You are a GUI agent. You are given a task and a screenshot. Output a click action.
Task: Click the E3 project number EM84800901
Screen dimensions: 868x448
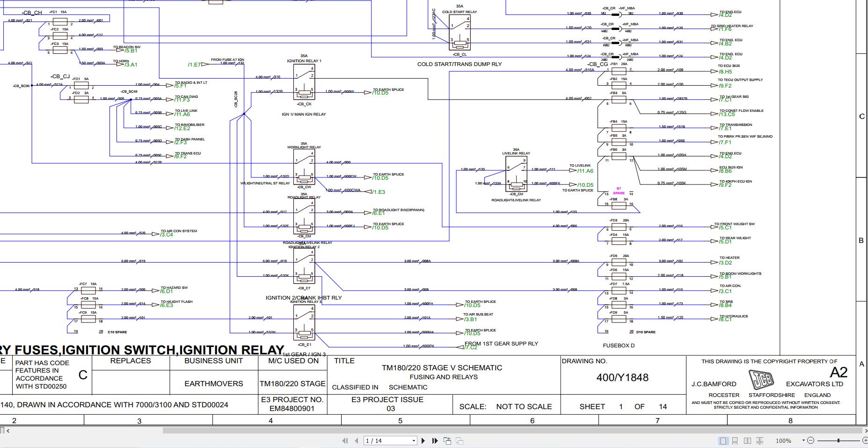(x=292, y=408)
